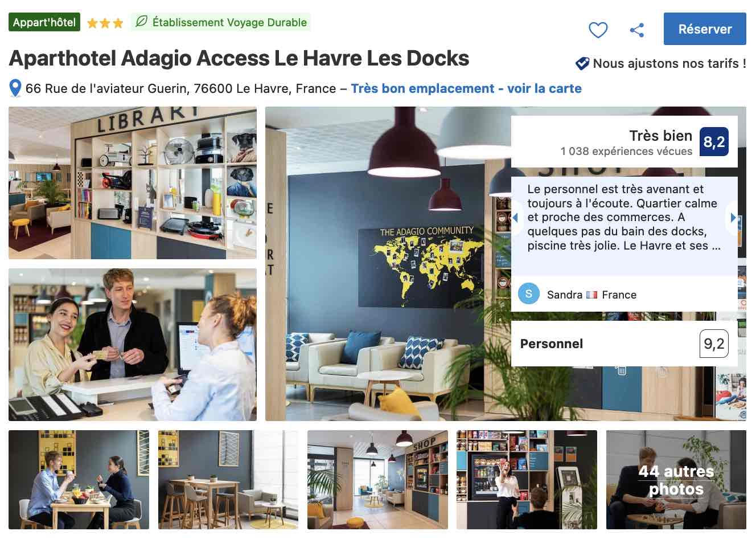
Task: Show next review with right arrow
Action: click(x=733, y=218)
